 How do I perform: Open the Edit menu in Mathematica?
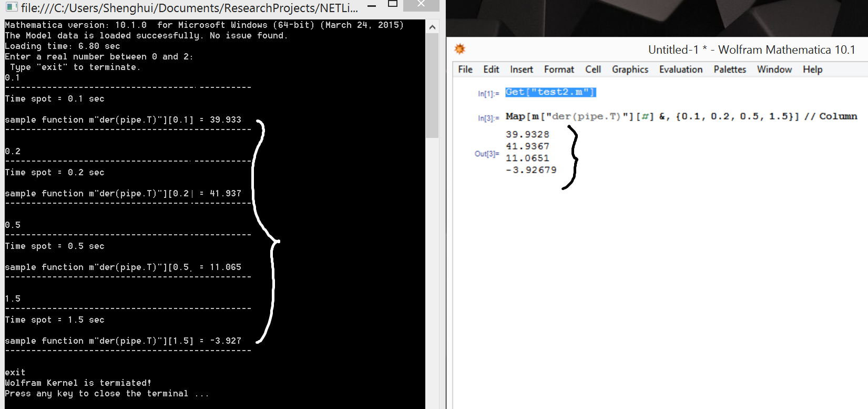(x=491, y=69)
